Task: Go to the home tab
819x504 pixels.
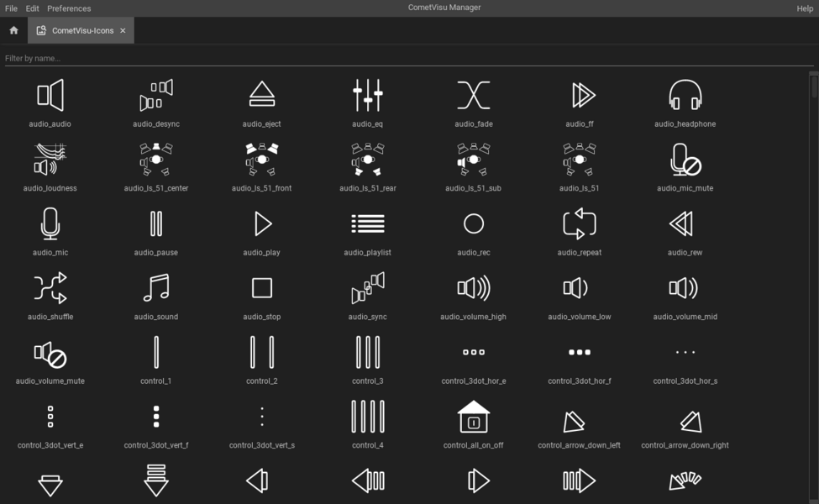Action: (x=13, y=30)
